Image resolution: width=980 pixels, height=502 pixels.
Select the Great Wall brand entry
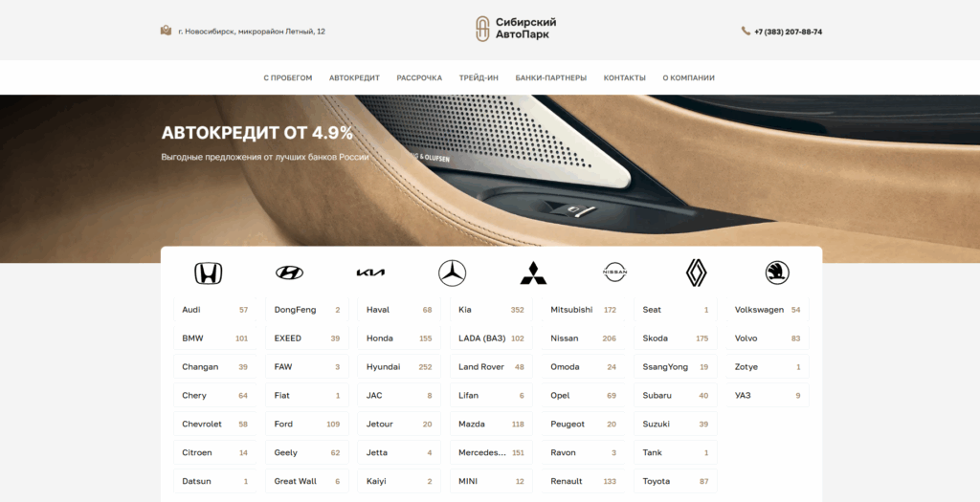[x=307, y=481]
